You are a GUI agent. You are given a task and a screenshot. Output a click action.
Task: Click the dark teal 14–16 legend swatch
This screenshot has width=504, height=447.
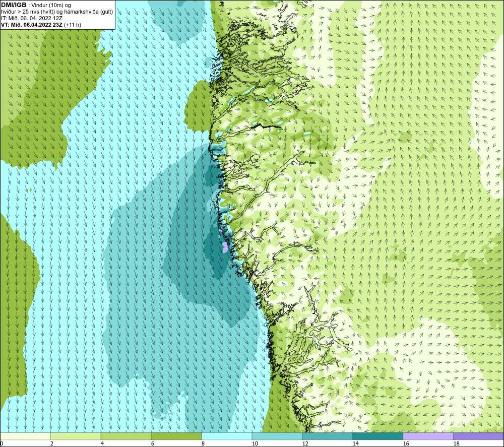377,436
